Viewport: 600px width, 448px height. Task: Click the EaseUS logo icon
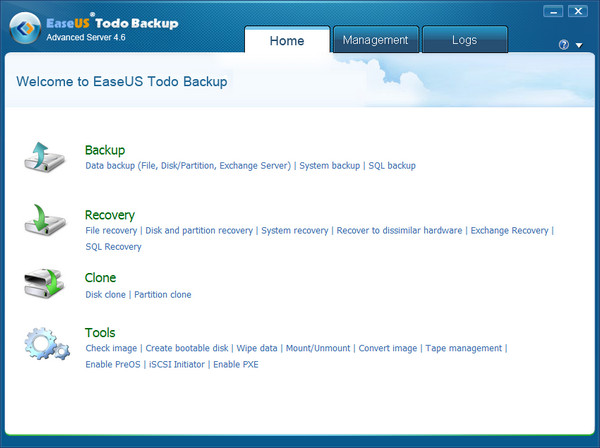pos(24,26)
